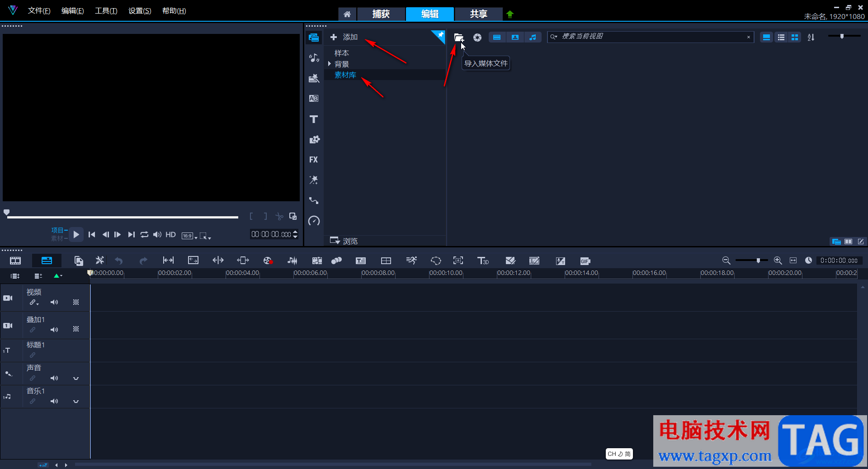Open the 文件(F) menu
The width and height of the screenshot is (868, 469).
click(39, 11)
